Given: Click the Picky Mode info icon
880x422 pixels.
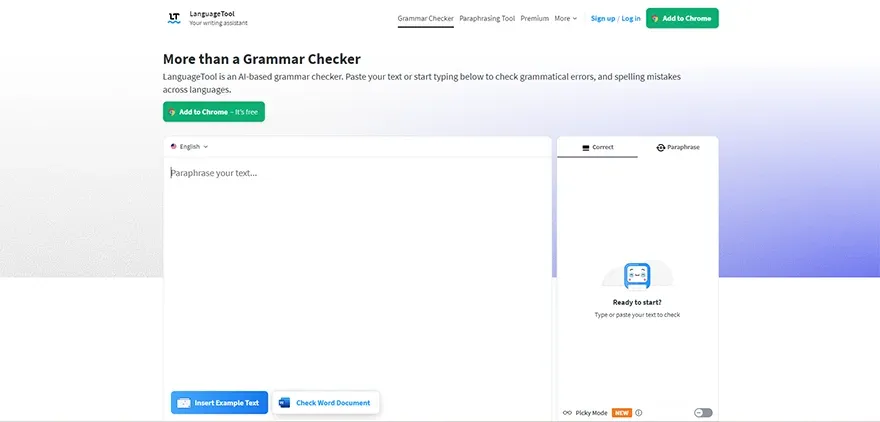Looking at the screenshot, I should [639, 413].
